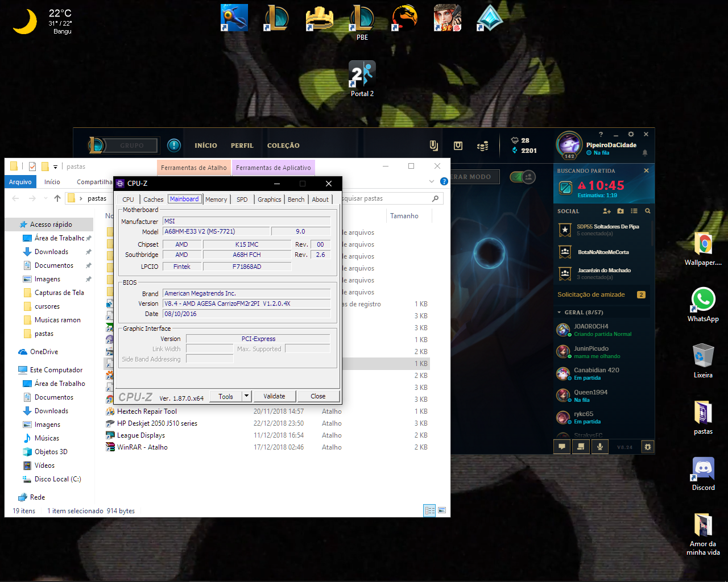Switch to the Memory tab in CPU-Z
Viewport: 728px width, 582px height.
point(216,199)
